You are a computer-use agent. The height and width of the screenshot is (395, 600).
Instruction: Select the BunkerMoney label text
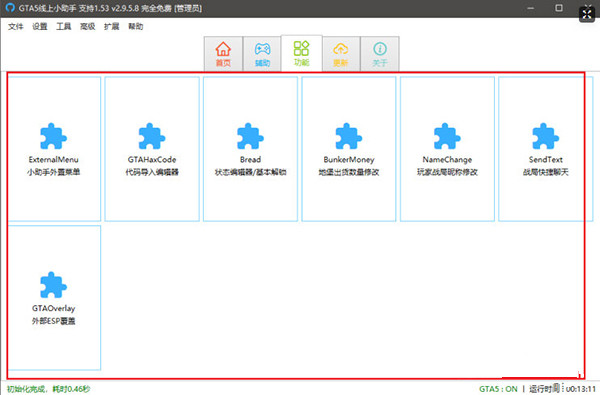[x=349, y=160]
